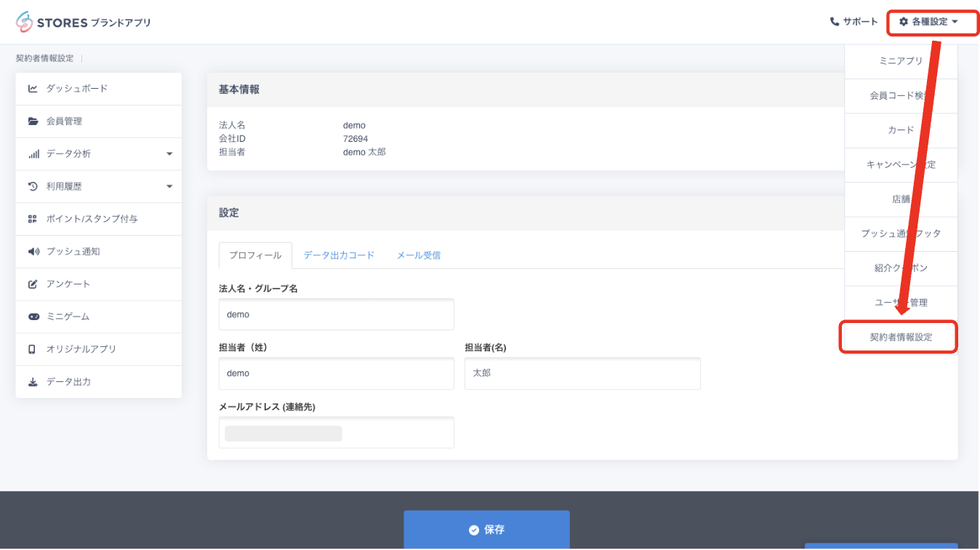This screenshot has width=980, height=550.
Task: Click the member management folder icon
Action: (33, 121)
